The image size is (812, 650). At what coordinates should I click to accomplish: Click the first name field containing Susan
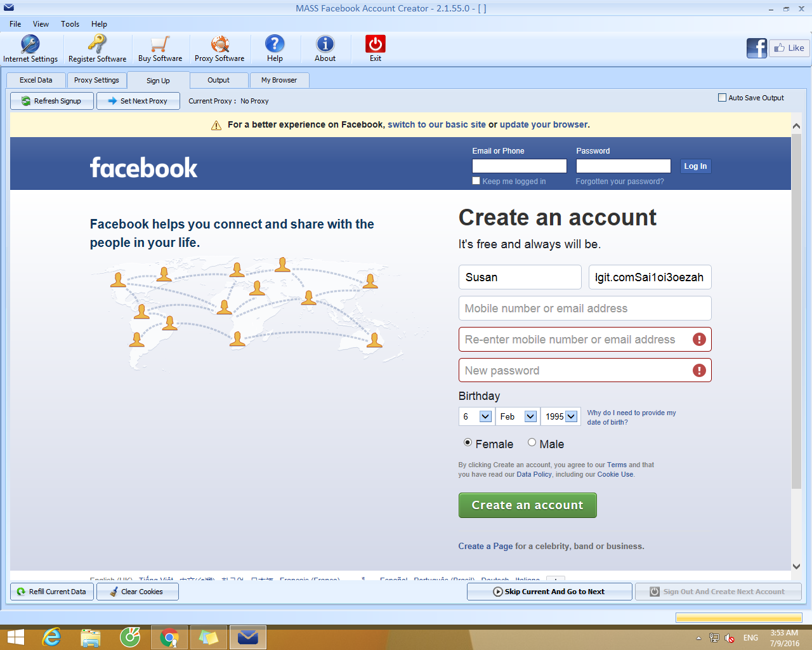[x=520, y=277]
